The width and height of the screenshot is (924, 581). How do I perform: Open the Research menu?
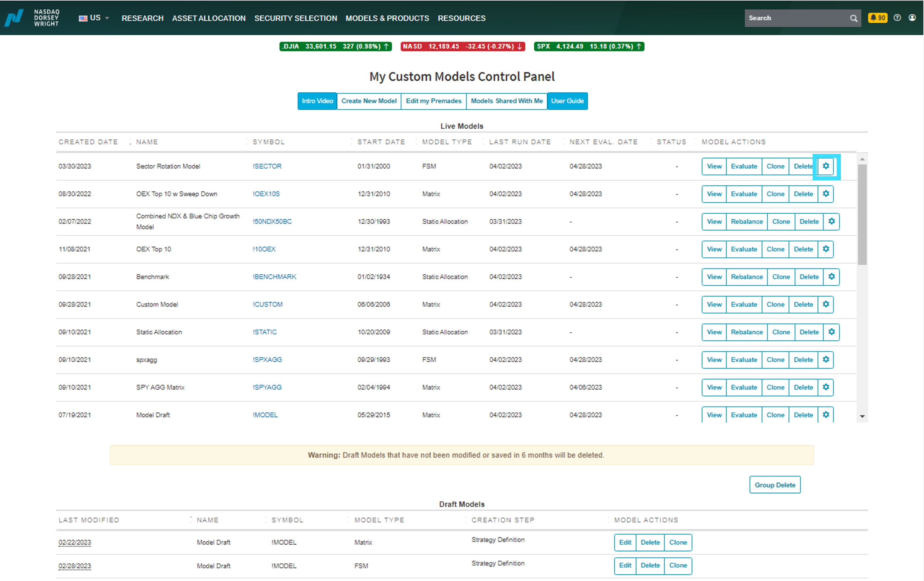(142, 18)
